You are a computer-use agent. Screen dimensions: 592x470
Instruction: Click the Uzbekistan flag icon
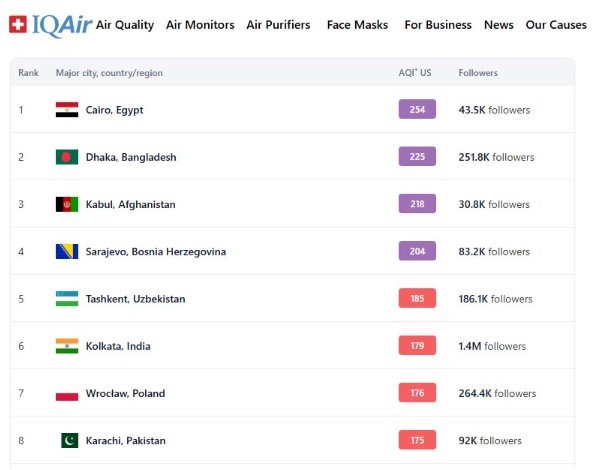point(67,299)
